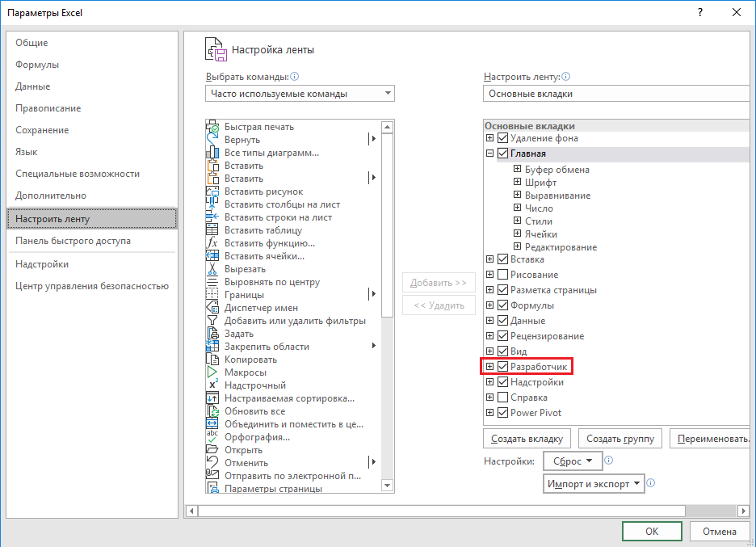Select the Вставить таблицу icon
Screen dimensions: 756x547
212,230
